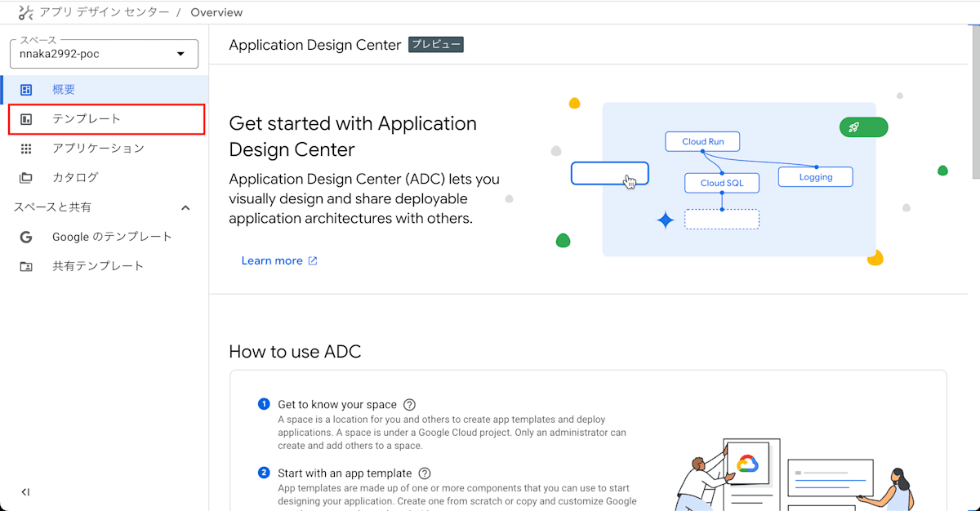Click the Cloud SQL node in the diagram

[722, 183]
